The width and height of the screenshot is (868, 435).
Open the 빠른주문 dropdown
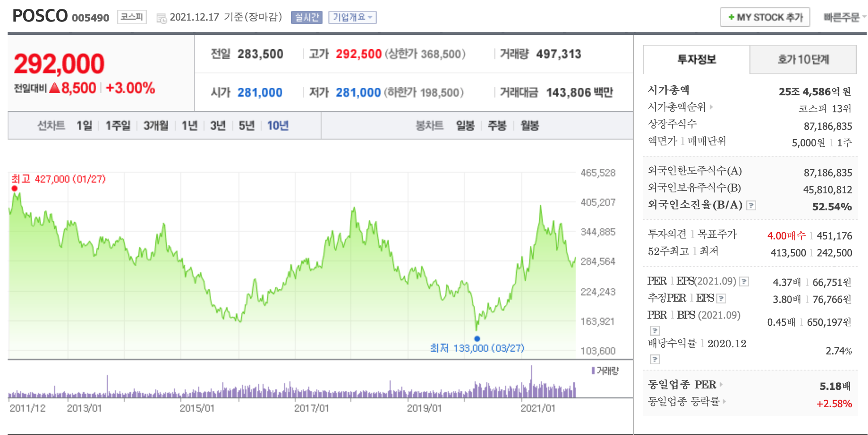pos(845,17)
